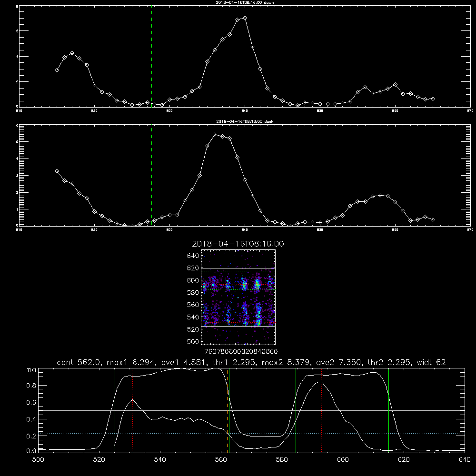Click bottom plot x-axis label 640

coord(465,460)
